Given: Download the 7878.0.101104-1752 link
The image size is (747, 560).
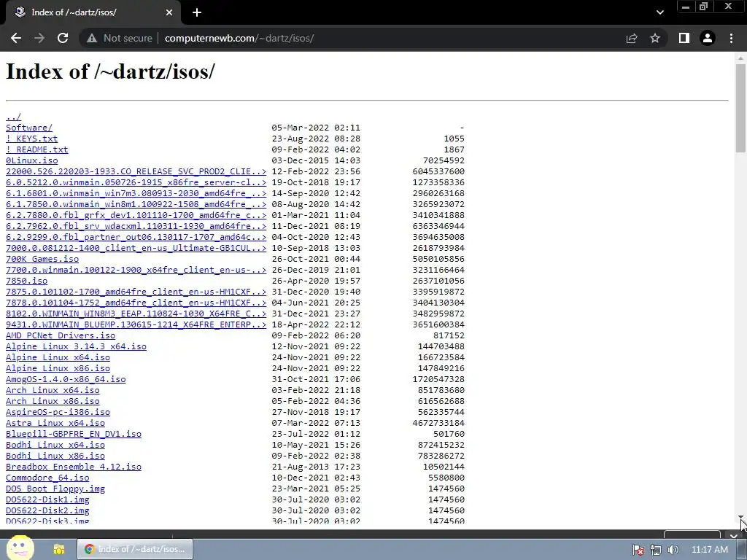Looking at the screenshot, I should [x=136, y=303].
